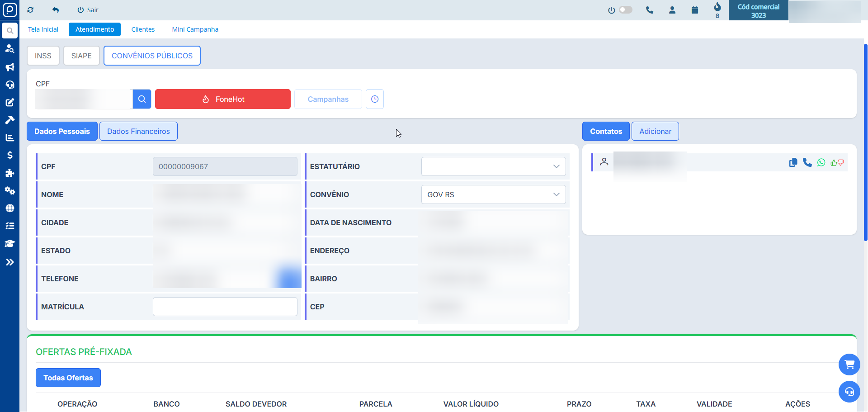Click the refresh icon in top bar
868x412 pixels.
click(30, 10)
